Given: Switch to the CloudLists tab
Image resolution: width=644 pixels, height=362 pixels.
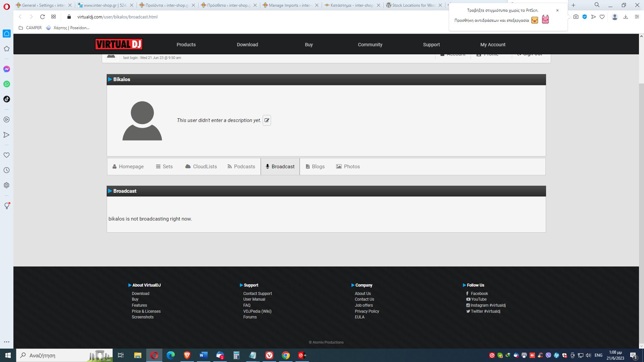Looking at the screenshot, I should (x=201, y=167).
